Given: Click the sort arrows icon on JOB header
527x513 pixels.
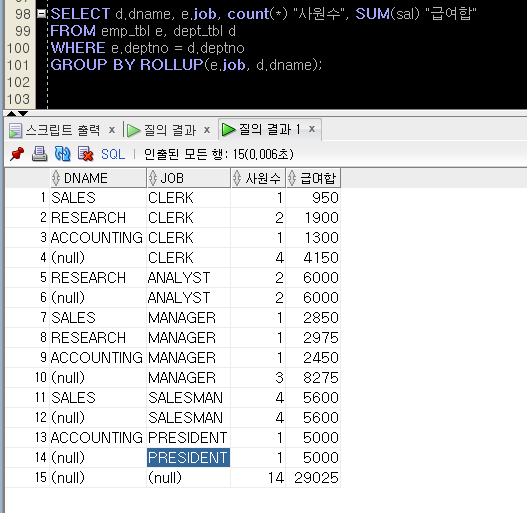Looking at the screenshot, I should (153, 178).
